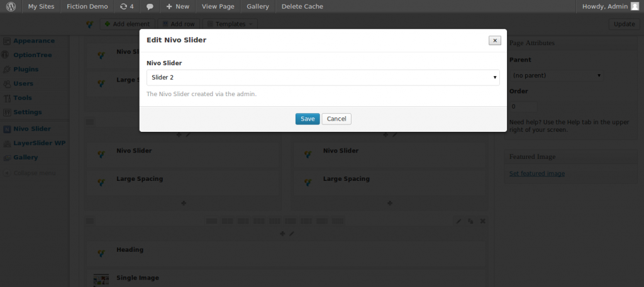The width and height of the screenshot is (644, 287).
Task: Open the WordPress logo menu
Action: (11, 6)
